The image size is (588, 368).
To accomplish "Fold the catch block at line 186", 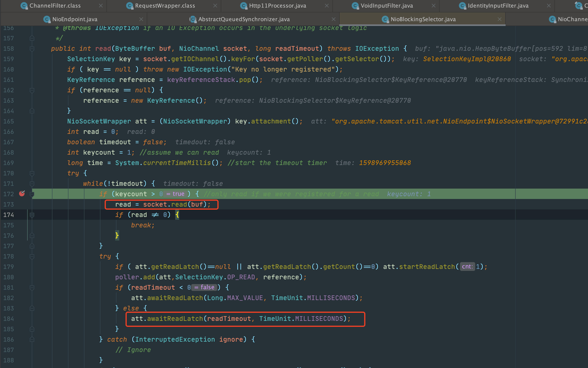I will coord(32,339).
